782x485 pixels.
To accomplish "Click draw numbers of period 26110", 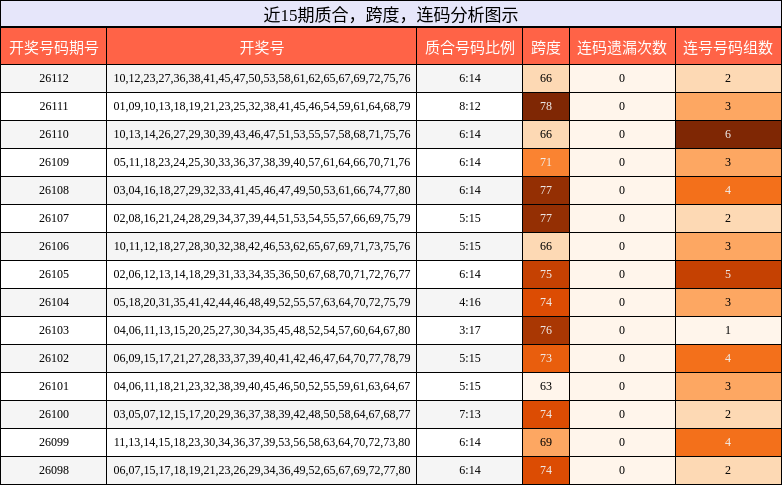I will pos(262,134).
